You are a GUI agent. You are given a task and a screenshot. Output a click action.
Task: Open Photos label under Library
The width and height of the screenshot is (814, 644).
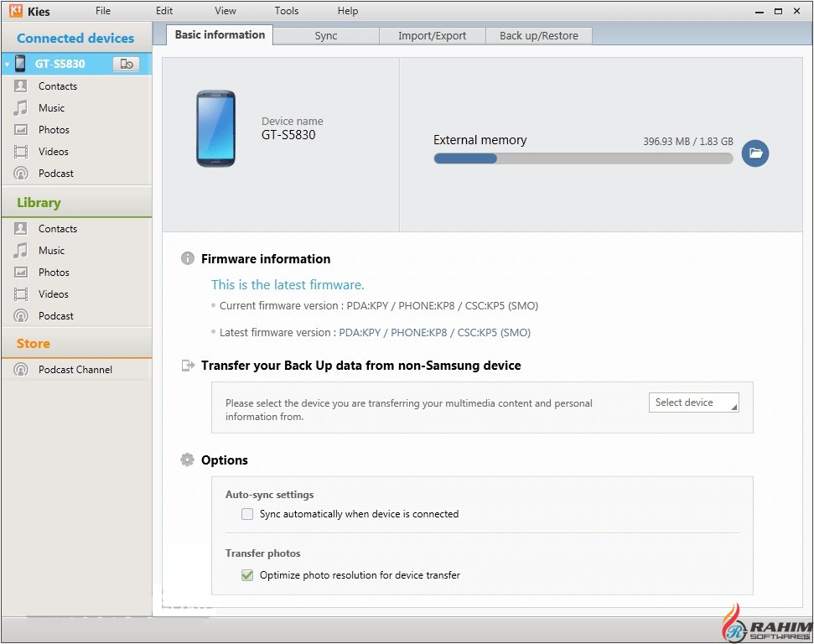54,273
